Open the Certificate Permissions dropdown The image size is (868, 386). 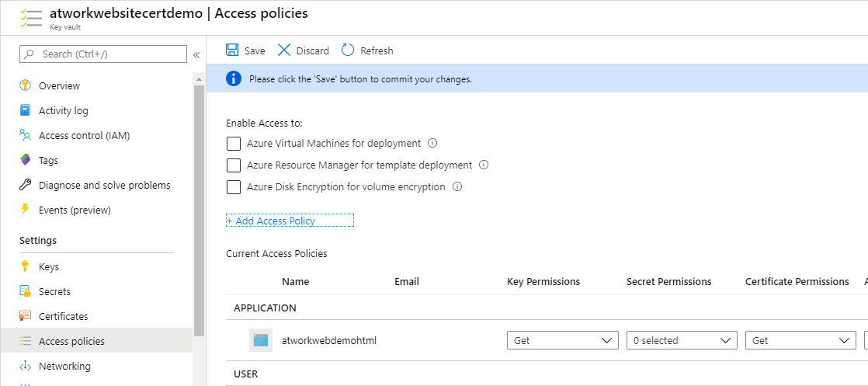pos(800,340)
